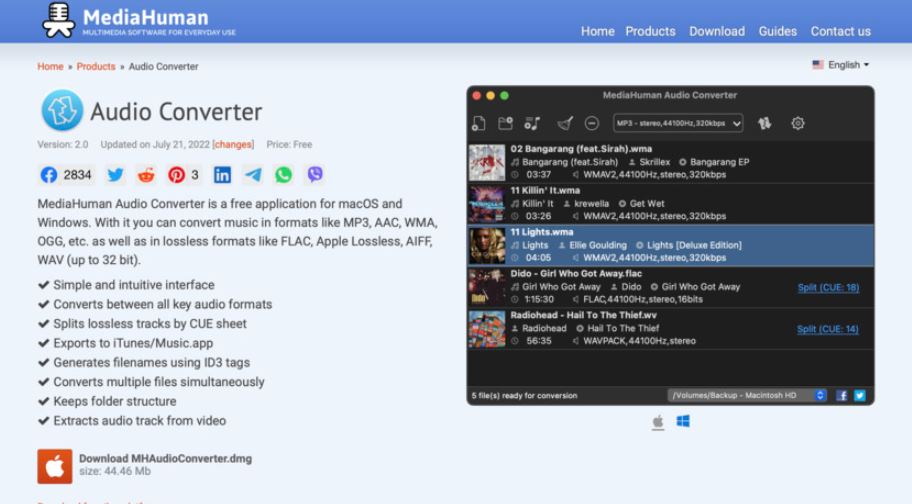Viewport: 912px width, 504px height.
Task: Click the Home breadcrumb link
Action: point(50,66)
